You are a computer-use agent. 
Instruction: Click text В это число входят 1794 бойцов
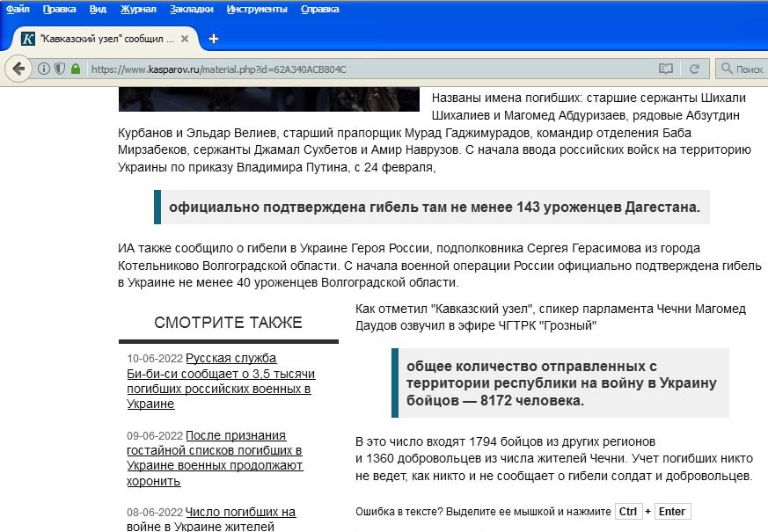[554, 459]
